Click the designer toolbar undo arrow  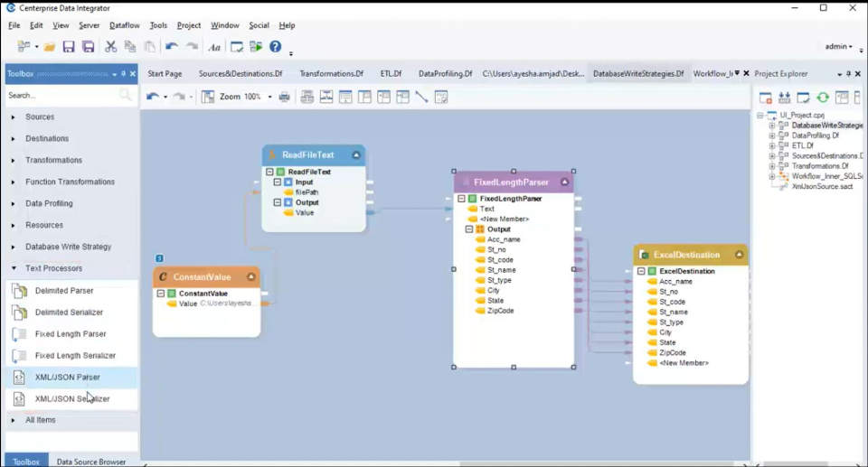pyautogui.click(x=152, y=97)
